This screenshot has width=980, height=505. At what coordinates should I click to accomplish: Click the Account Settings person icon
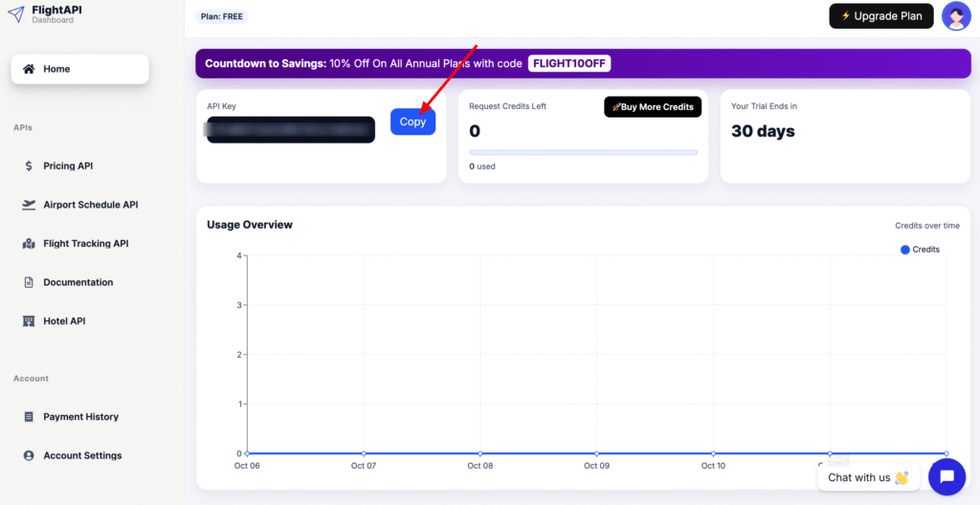(29, 456)
